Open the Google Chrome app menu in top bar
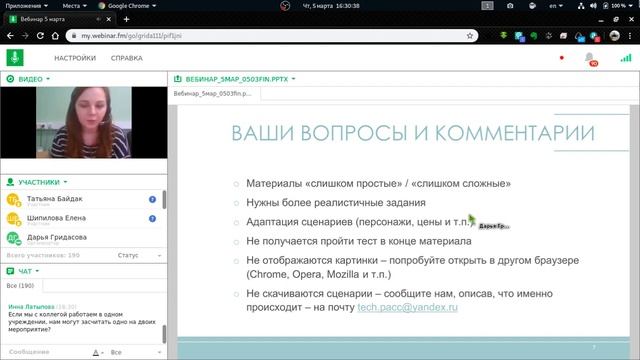The width and height of the screenshot is (640, 360). (x=127, y=6)
